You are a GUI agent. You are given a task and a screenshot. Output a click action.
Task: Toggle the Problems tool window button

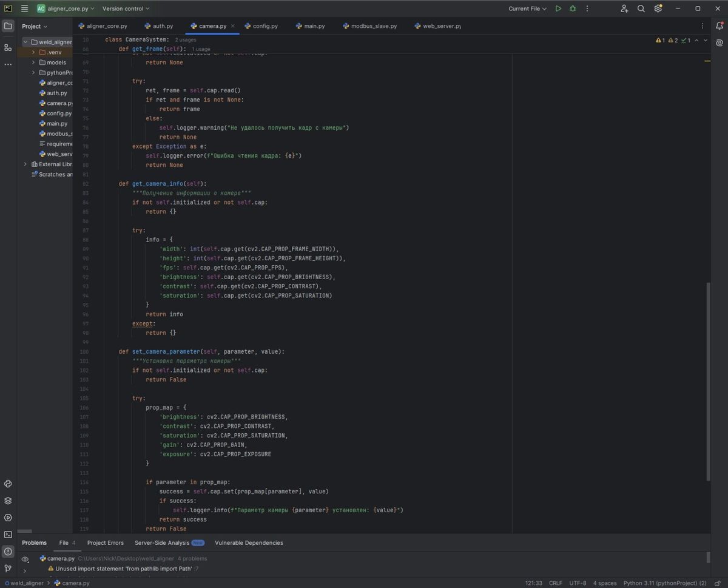(x=8, y=552)
